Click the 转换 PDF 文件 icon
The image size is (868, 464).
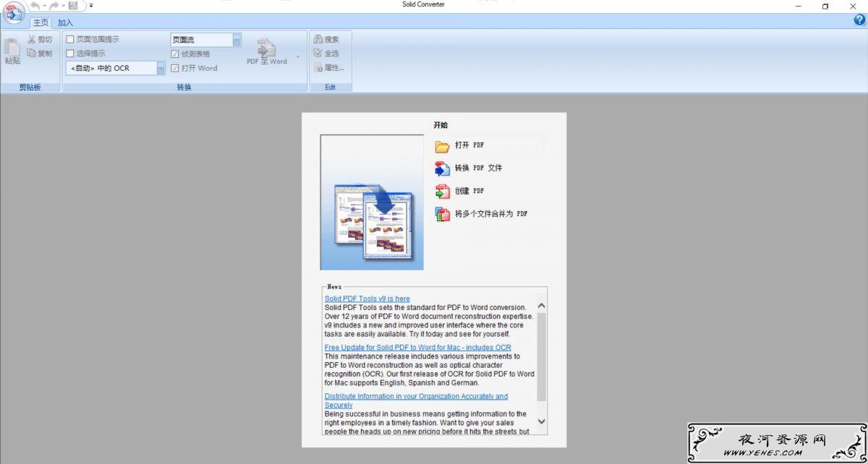click(x=443, y=168)
